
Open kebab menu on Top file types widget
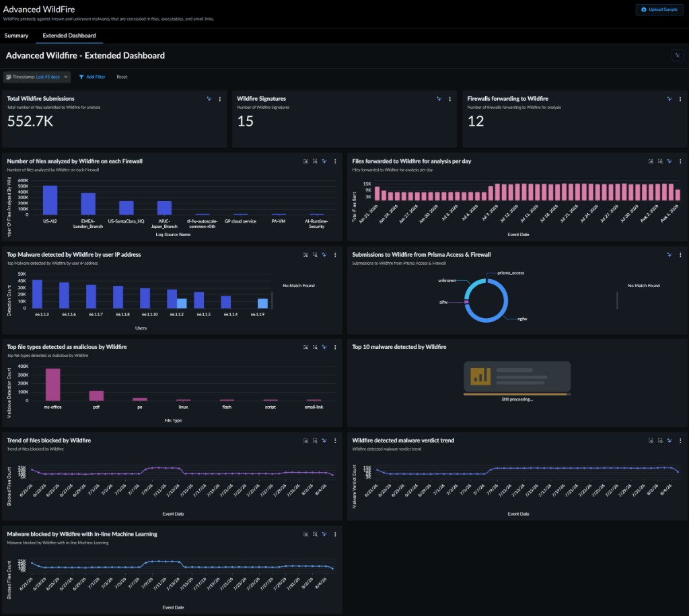[335, 347]
